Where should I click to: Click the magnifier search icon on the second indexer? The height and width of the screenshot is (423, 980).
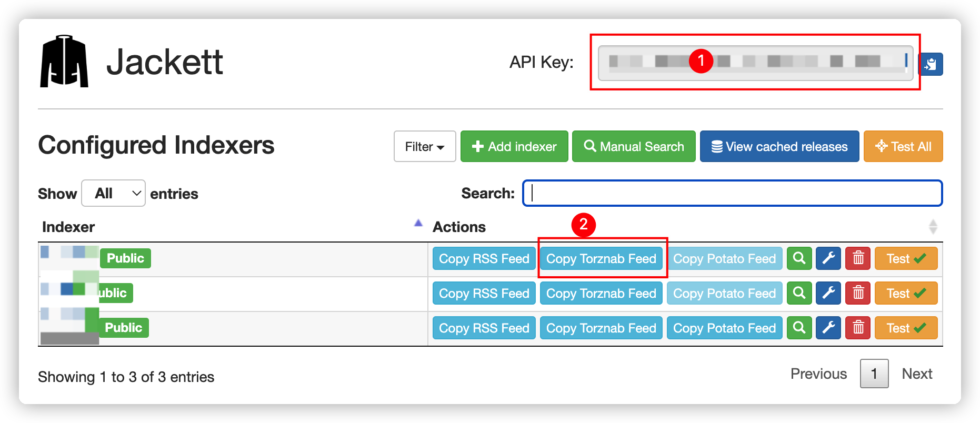point(799,293)
